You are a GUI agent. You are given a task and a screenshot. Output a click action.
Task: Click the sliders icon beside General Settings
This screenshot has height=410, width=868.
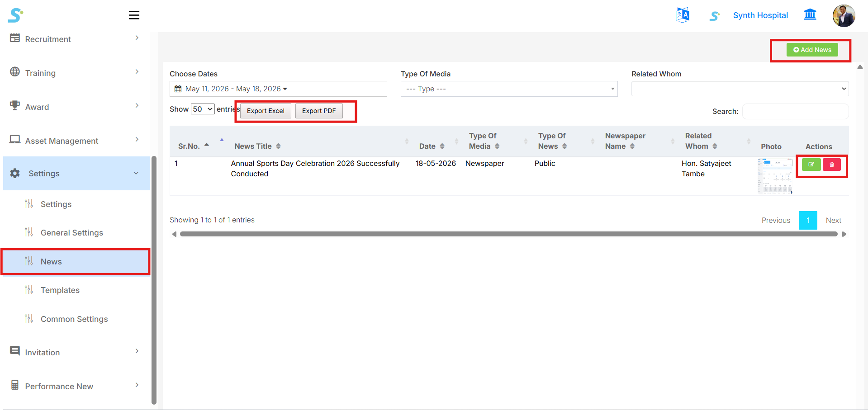point(29,232)
